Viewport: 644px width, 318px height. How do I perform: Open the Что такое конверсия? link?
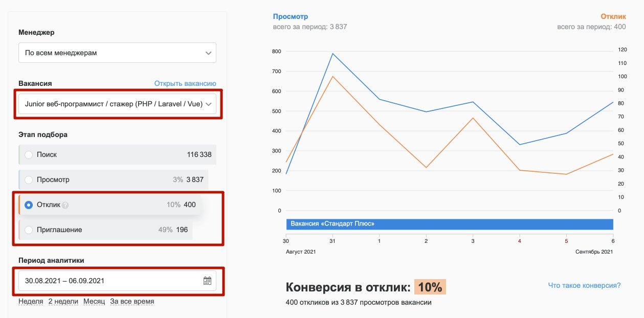(x=584, y=285)
